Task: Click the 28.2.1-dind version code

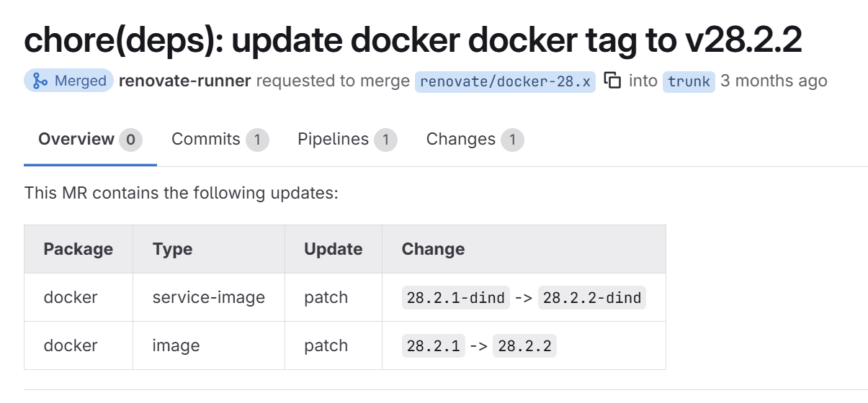Action: tap(455, 298)
